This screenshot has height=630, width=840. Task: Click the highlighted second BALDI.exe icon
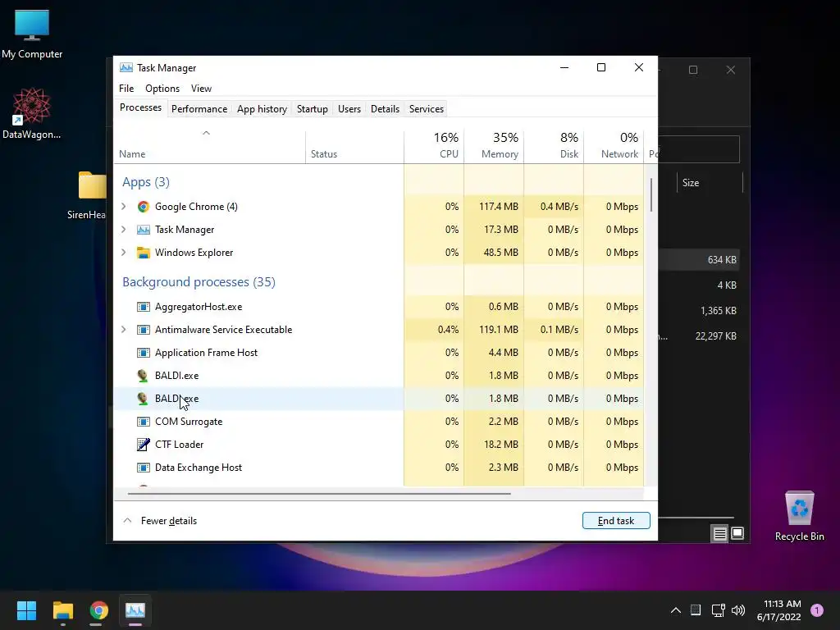pos(143,399)
